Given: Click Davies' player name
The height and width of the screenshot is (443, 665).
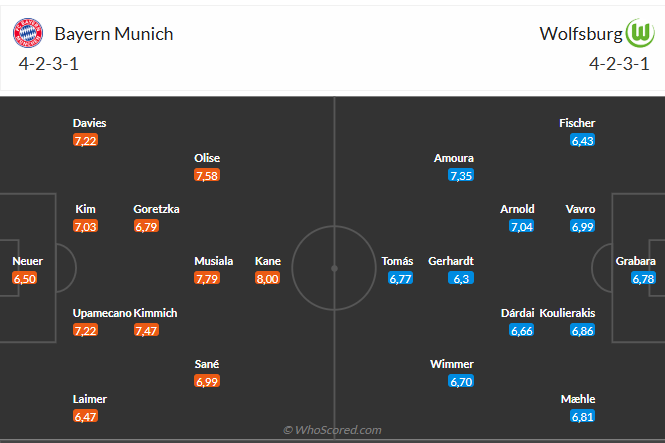Looking at the screenshot, I should (x=89, y=123).
